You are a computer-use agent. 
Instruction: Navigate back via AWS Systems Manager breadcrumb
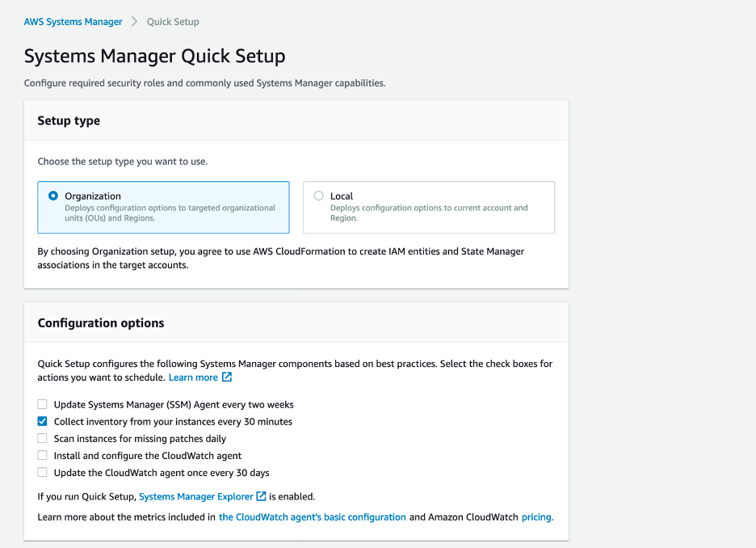click(73, 21)
